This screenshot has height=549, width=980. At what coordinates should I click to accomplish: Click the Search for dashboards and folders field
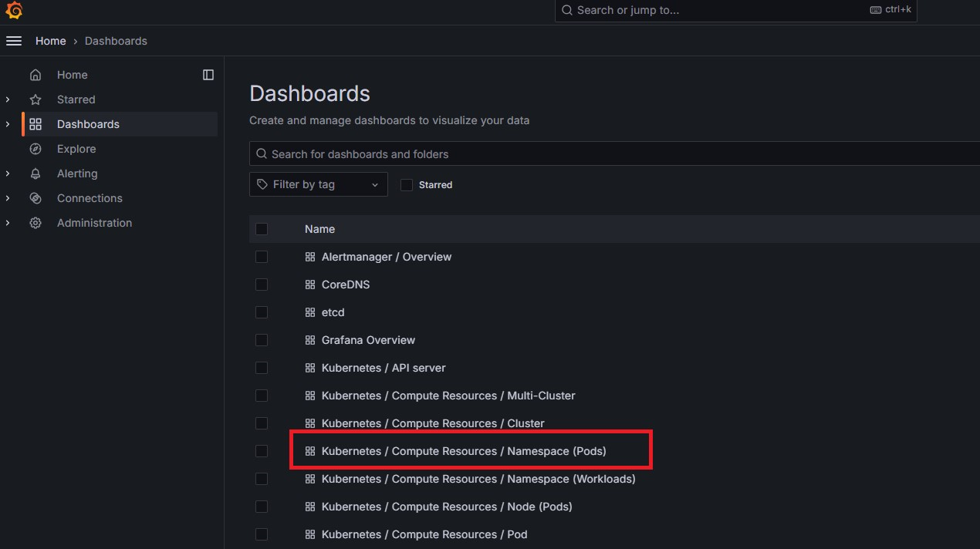(x=614, y=154)
